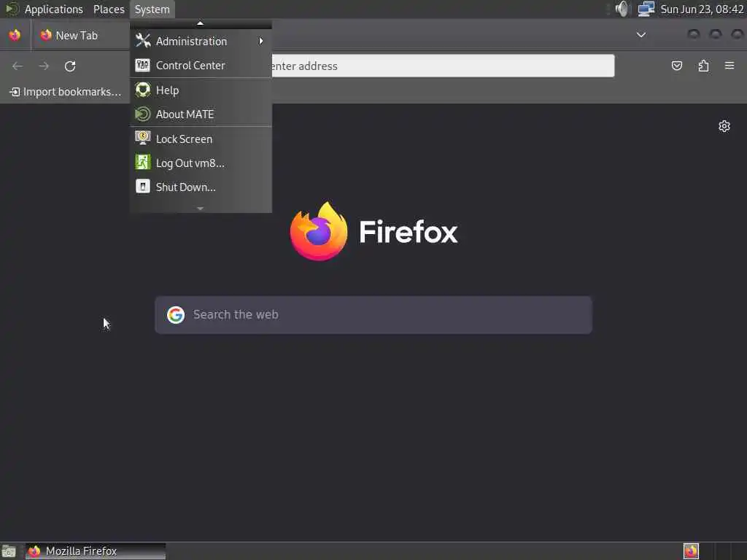Click the Lock Screen monitor icon
Viewport: 747px width, 560px height.
[142, 138]
